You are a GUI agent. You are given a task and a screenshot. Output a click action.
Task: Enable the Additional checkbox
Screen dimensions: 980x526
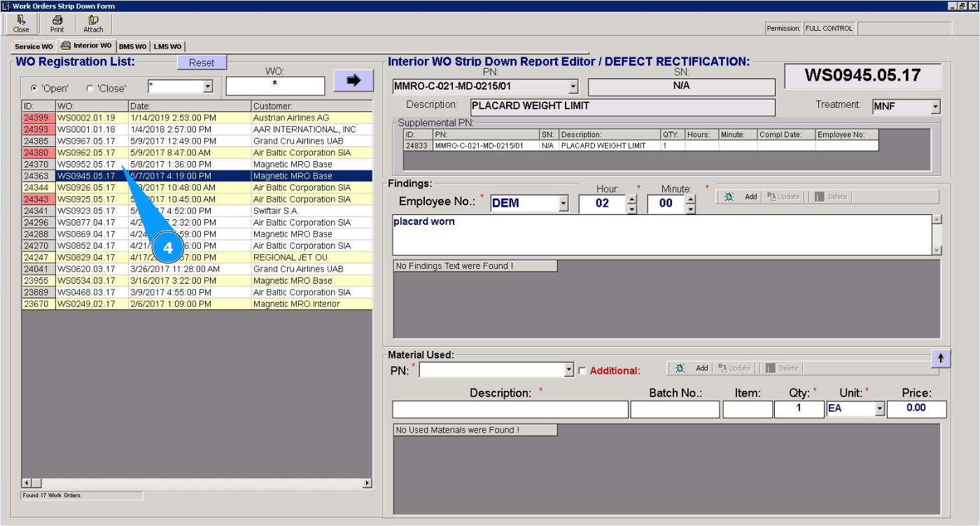click(582, 371)
